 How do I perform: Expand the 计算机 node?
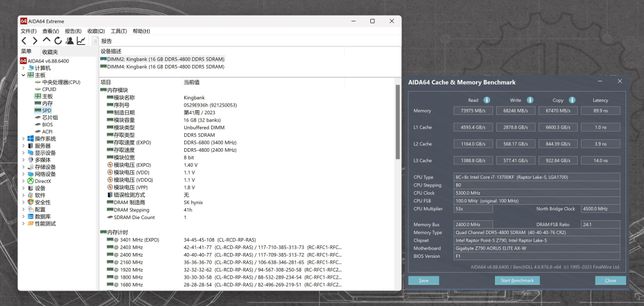[23, 68]
